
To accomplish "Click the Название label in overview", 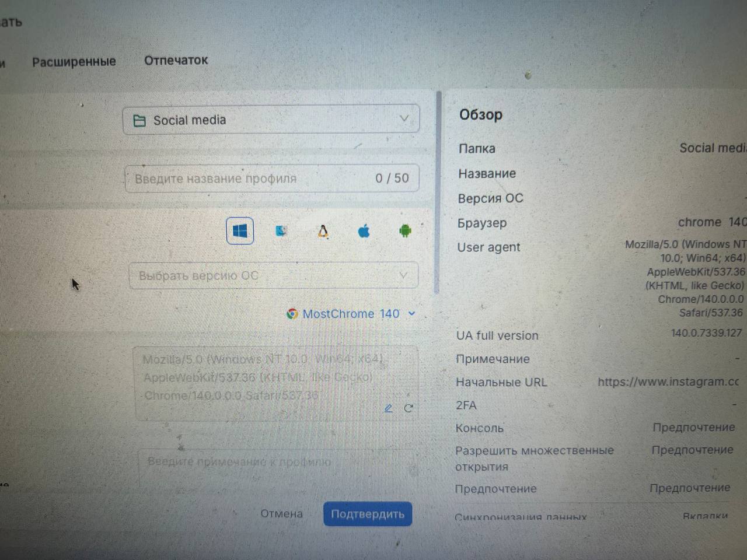I will [x=487, y=173].
